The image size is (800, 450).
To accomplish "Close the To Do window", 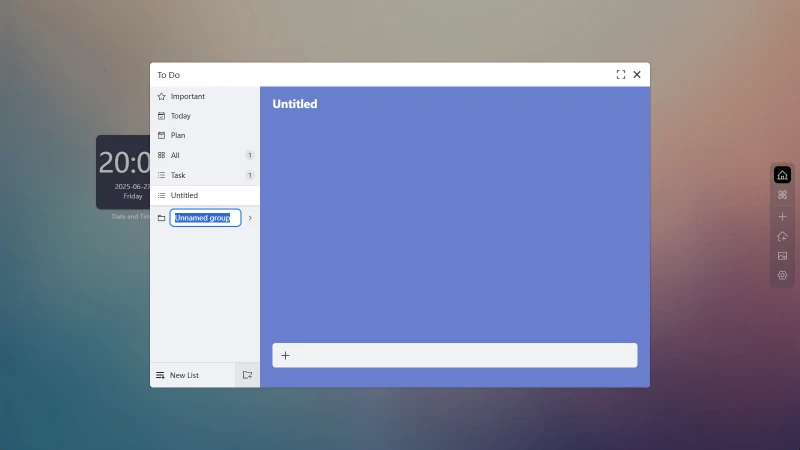I will click(x=637, y=74).
